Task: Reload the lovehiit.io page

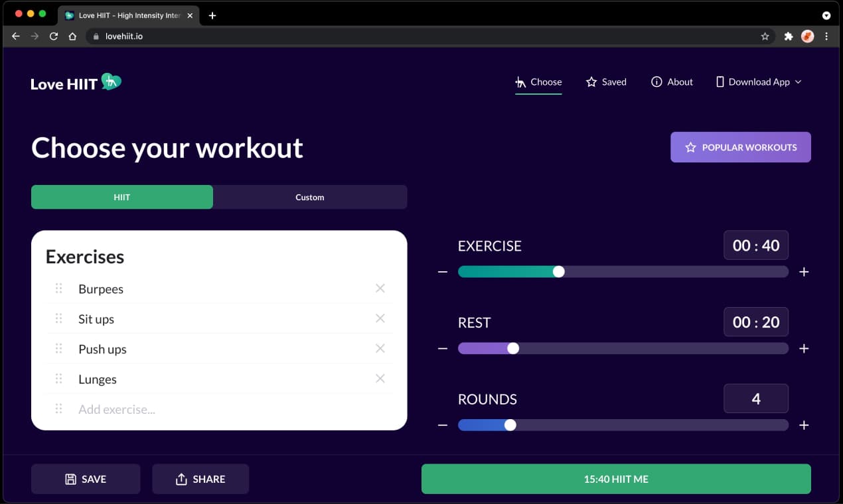Action: coord(54,36)
